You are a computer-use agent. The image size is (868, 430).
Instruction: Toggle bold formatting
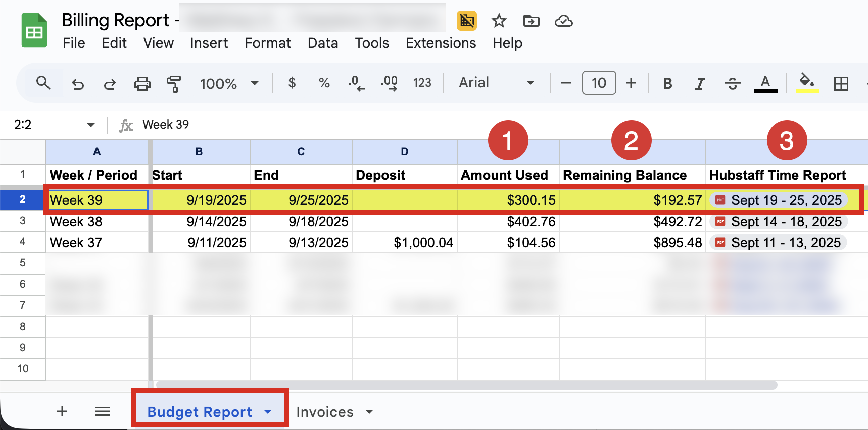[x=667, y=83]
